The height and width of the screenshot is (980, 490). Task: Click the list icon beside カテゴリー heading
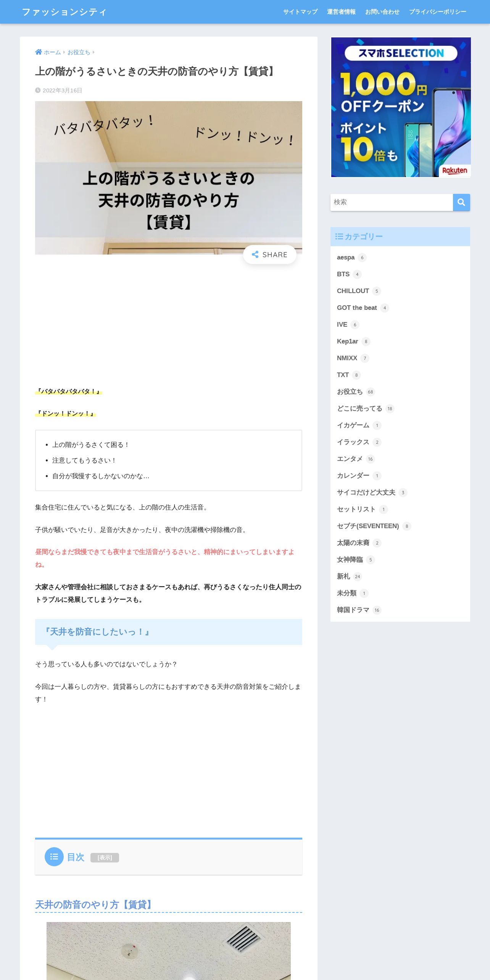[339, 237]
